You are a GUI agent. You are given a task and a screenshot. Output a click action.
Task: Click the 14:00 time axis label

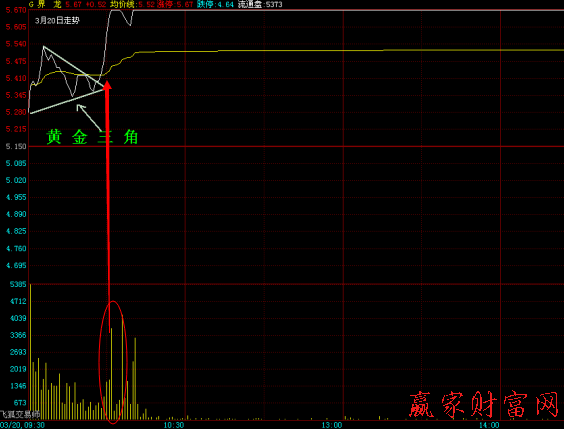(489, 425)
